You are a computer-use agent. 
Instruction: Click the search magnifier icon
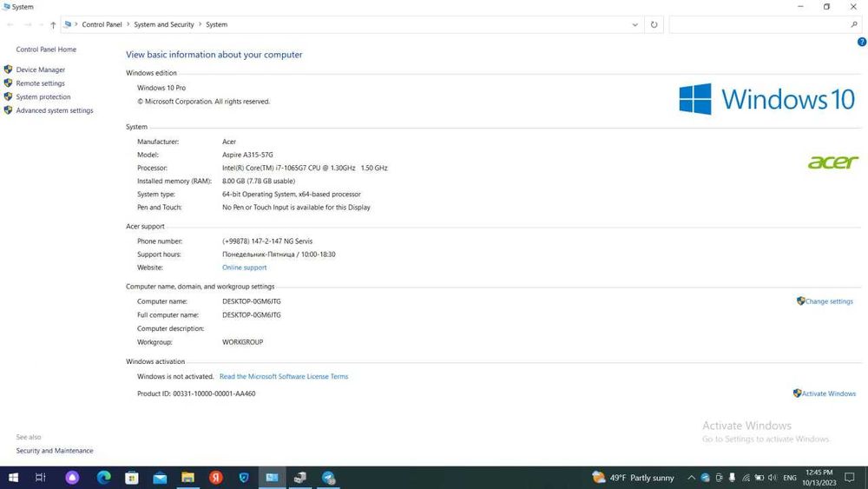[x=853, y=25]
